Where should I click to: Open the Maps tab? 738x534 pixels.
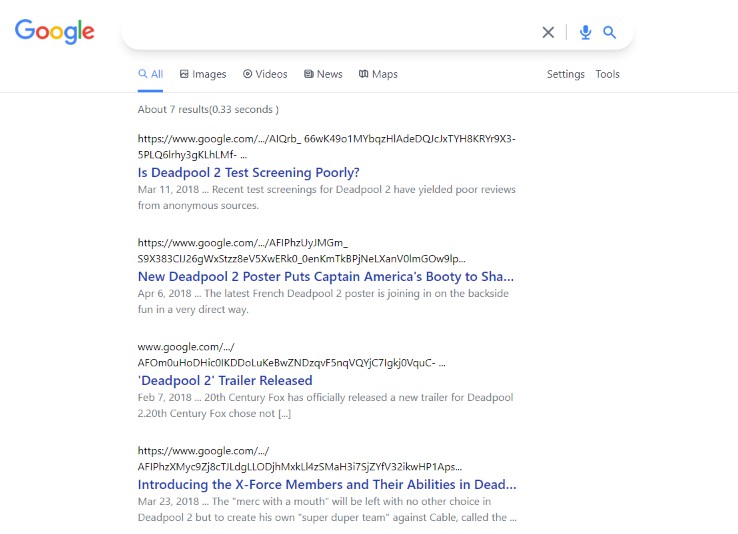click(x=378, y=74)
